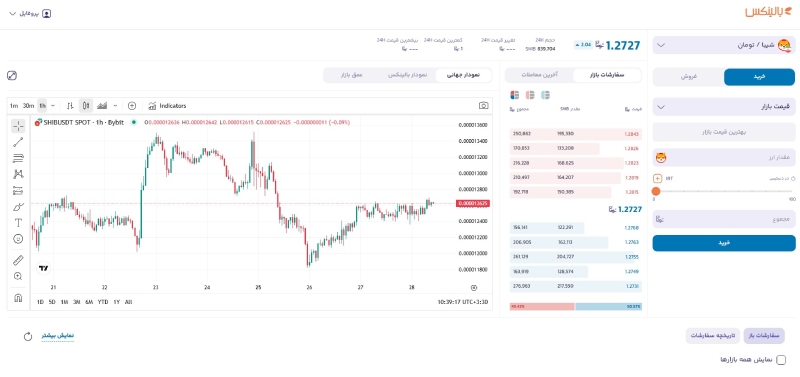This screenshot has width=800, height=377.
Task: Open the قیمت بازار order type dropdown
Action: pyautogui.click(x=724, y=107)
